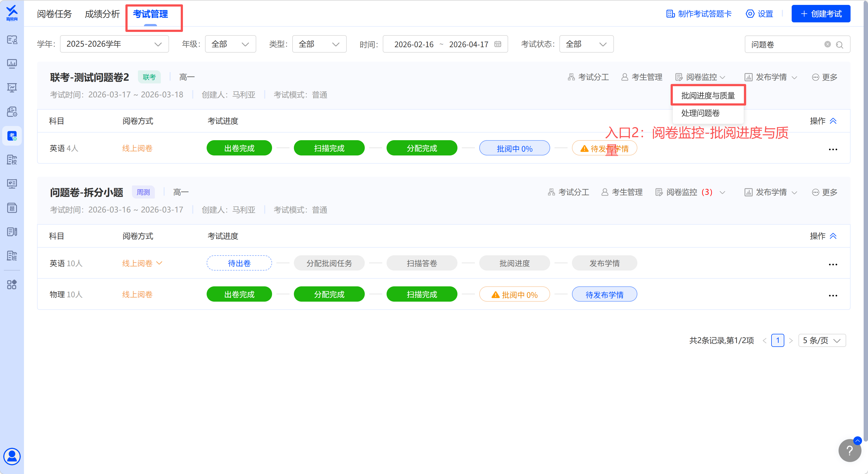
Task: Open the date range calendar icon
Action: coord(498,44)
